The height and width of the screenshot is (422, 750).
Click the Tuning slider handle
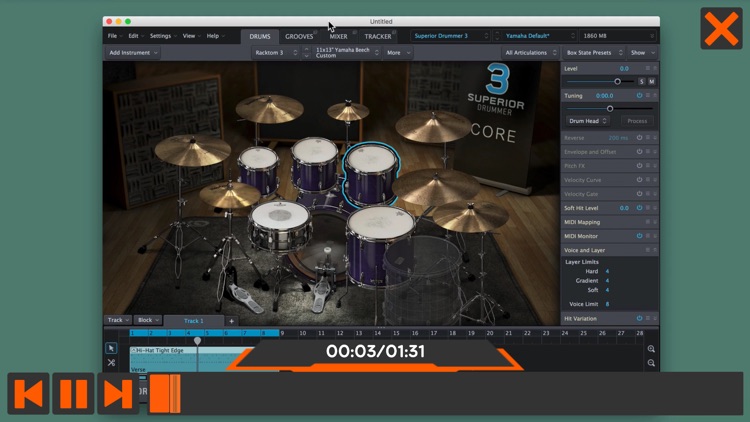[610, 109]
